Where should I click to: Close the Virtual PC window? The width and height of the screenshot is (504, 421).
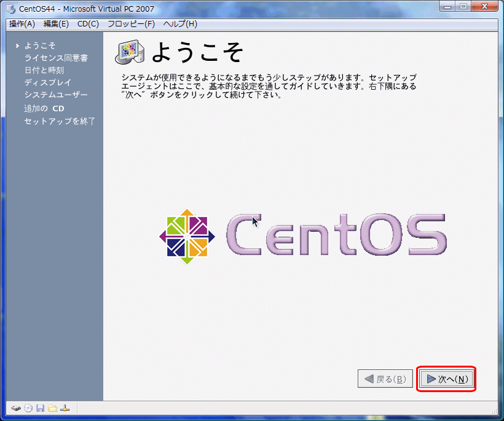point(484,6)
